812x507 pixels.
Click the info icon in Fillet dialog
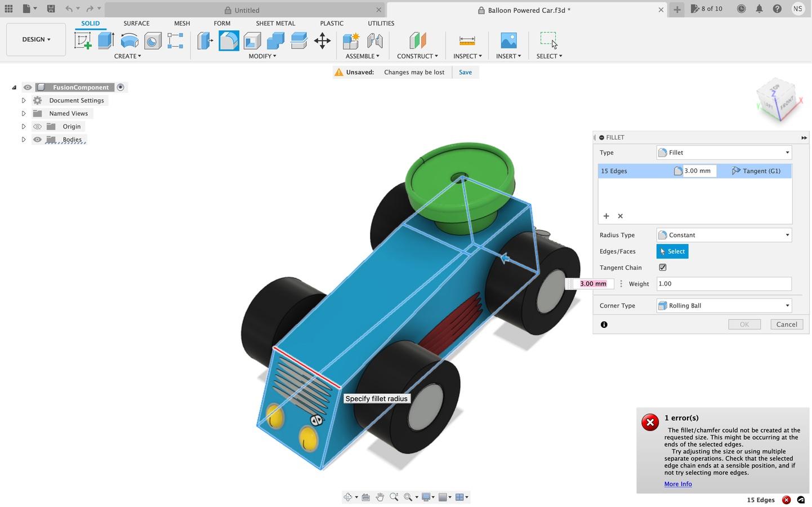[x=604, y=324]
